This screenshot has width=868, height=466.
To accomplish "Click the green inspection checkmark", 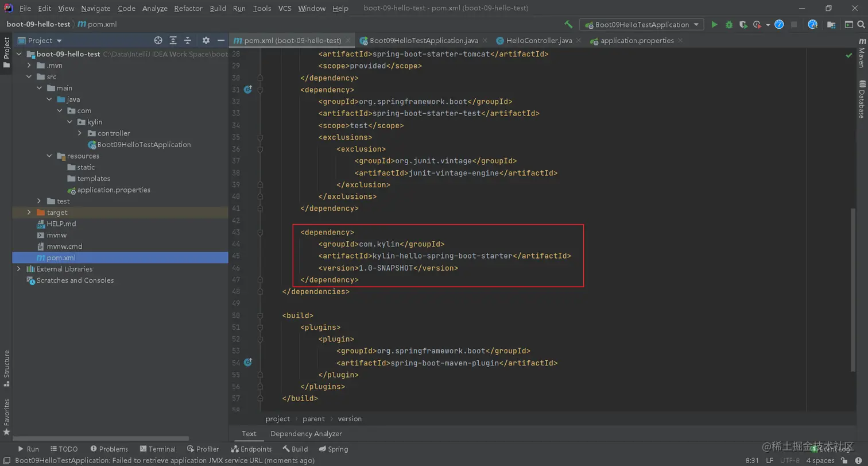I will (848, 55).
